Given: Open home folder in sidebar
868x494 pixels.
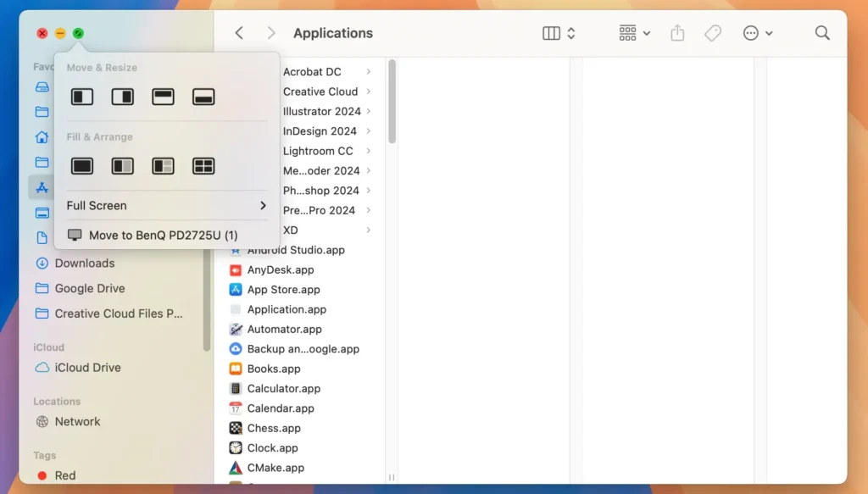Looking at the screenshot, I should click(42, 136).
